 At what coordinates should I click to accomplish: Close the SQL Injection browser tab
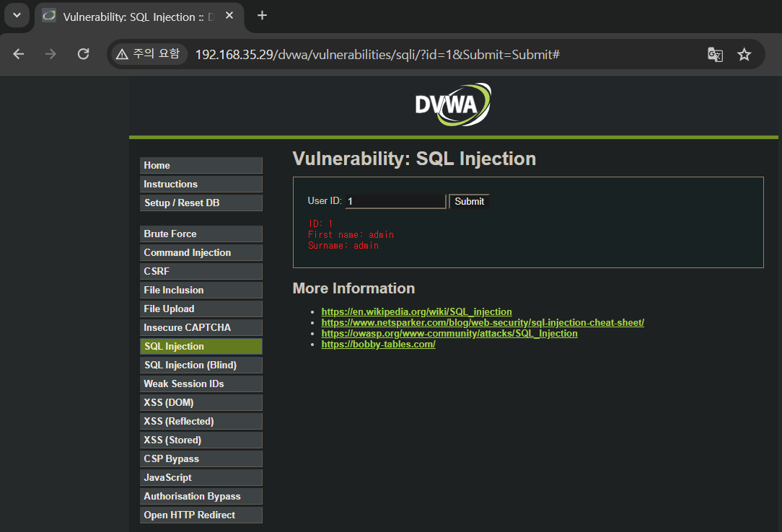[x=229, y=15]
